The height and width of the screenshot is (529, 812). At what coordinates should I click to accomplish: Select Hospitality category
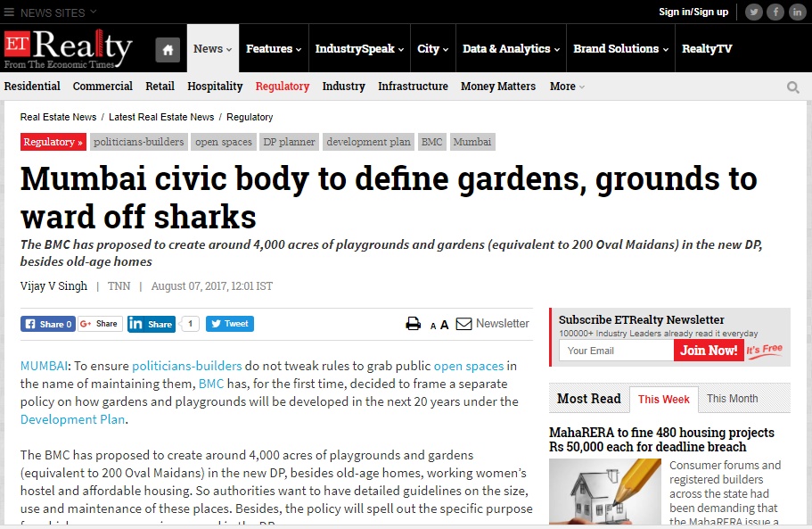215,87
